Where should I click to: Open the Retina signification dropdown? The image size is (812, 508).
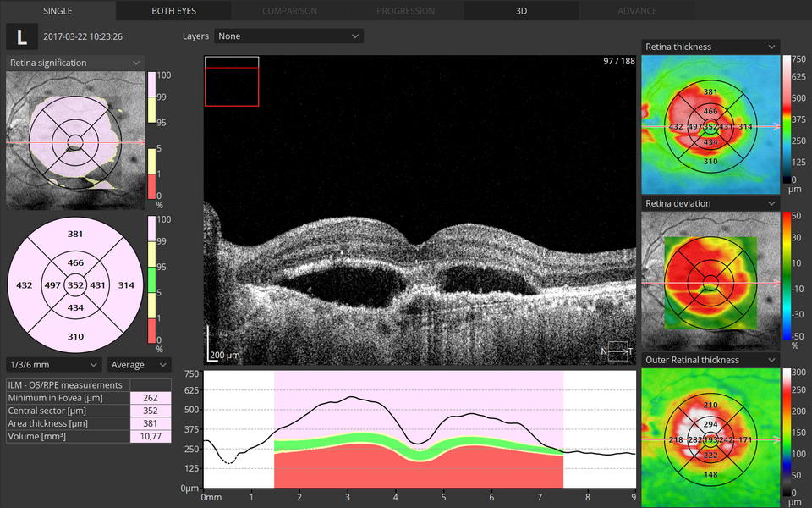click(x=74, y=63)
